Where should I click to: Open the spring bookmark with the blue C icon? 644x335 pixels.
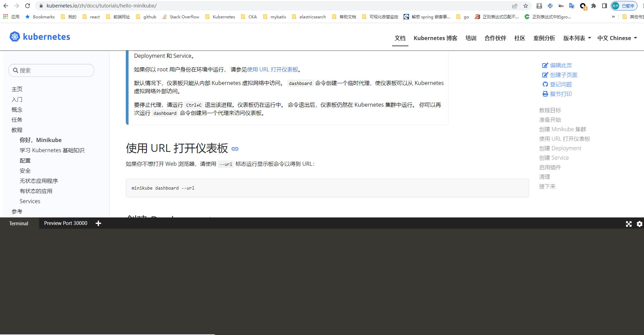coord(427,17)
